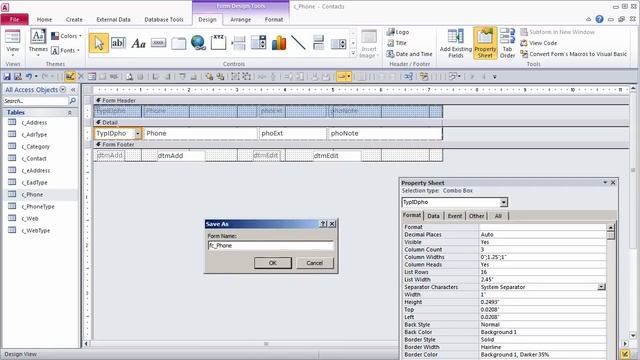Viewport: 640px width, 360px height.
Task: Open View Code in Tools
Action: [x=538, y=43]
